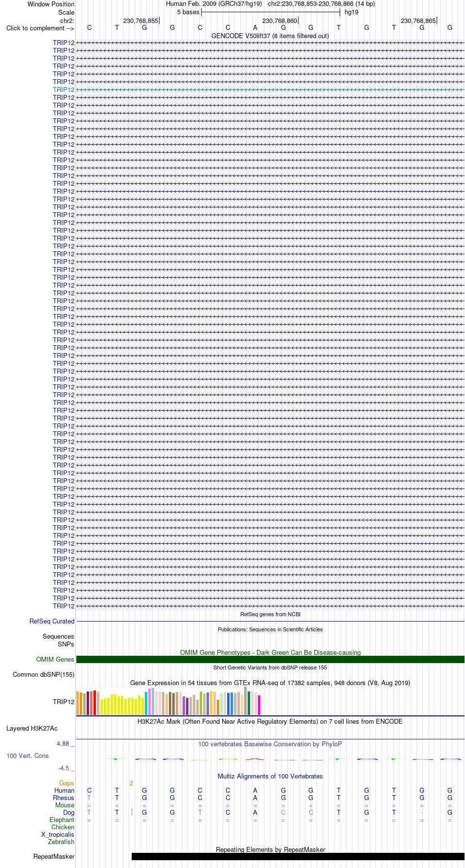Click the light-blue highlighted TRIP12 transcript label
The width and height of the screenshot is (465, 868).
tap(64, 90)
